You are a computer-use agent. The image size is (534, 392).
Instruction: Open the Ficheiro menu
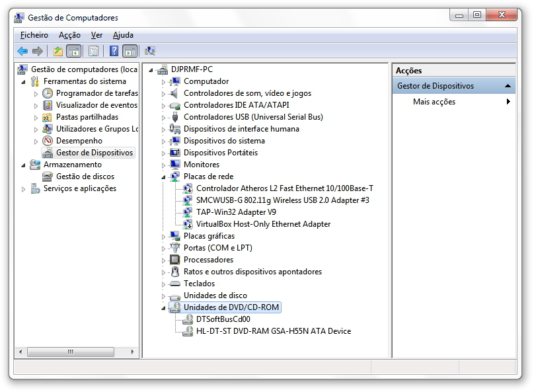[x=34, y=35]
